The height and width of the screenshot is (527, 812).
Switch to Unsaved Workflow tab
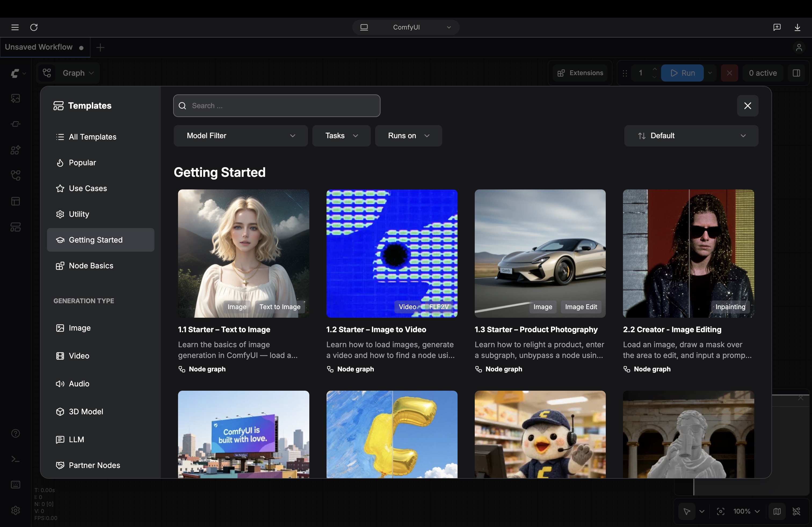click(45, 47)
